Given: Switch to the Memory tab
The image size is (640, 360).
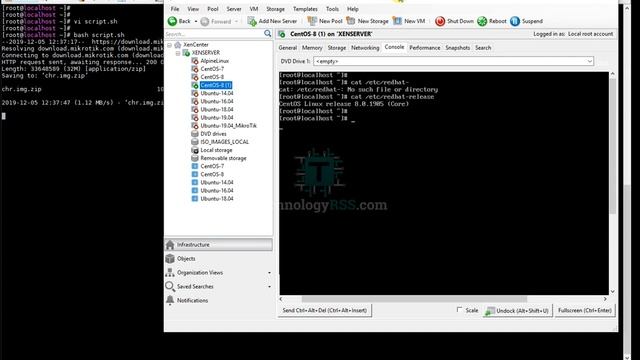Looking at the screenshot, I should click(312, 48).
